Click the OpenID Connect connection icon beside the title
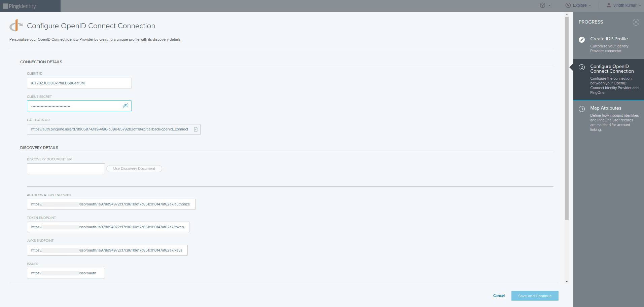Viewport: 644px width, 307px height. (x=16, y=25)
